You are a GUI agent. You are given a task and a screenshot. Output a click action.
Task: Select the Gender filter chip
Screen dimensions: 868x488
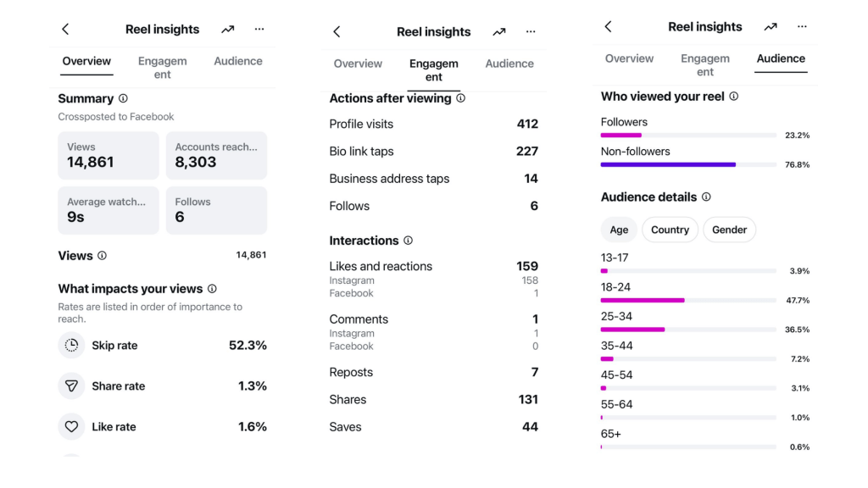pyautogui.click(x=729, y=230)
